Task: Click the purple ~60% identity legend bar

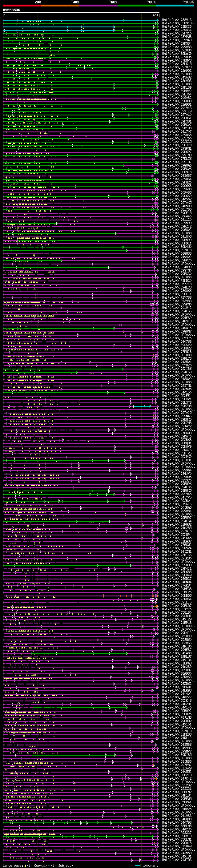Action: point(99,6)
